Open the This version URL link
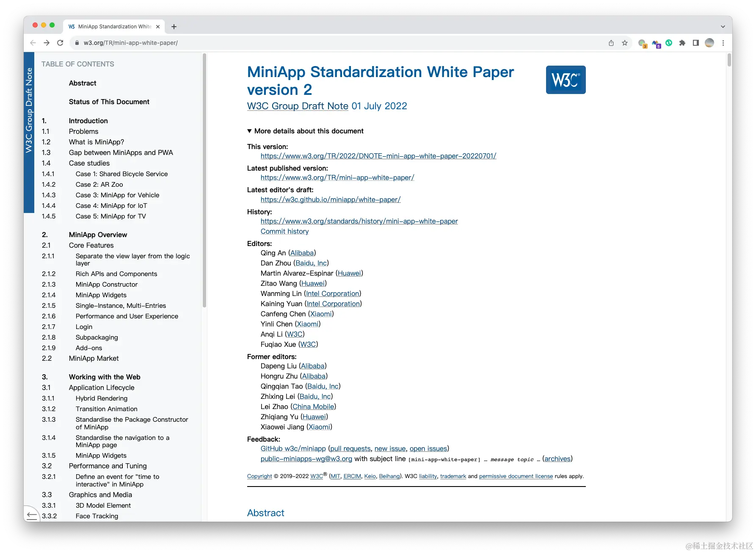Image resolution: width=756 pixels, height=553 pixels. pyautogui.click(x=378, y=156)
